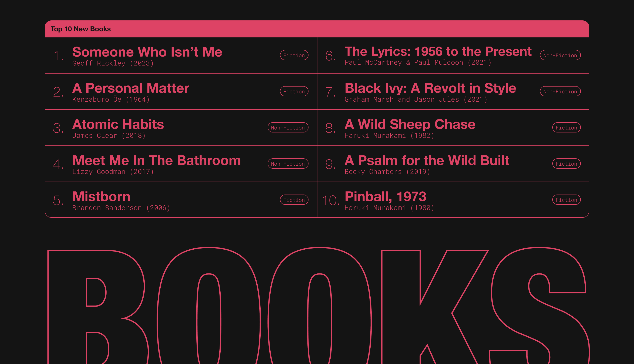Open A Psalm for the Wild Built

pyautogui.click(x=427, y=160)
